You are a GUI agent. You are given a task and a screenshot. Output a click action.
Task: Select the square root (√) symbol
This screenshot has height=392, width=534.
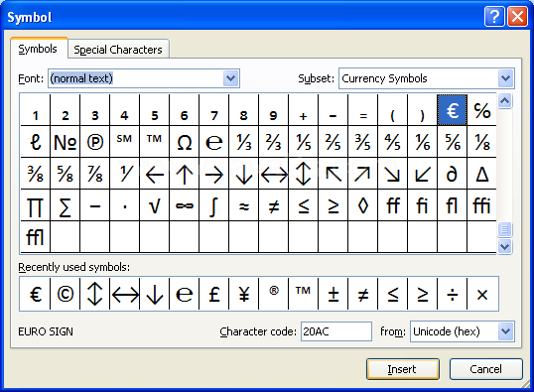point(154,205)
